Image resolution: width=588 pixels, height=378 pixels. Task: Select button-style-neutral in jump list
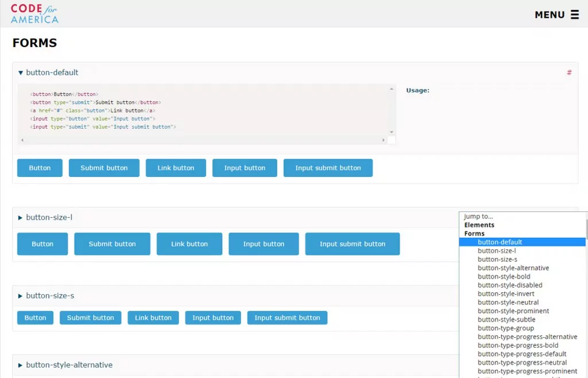tap(522, 303)
